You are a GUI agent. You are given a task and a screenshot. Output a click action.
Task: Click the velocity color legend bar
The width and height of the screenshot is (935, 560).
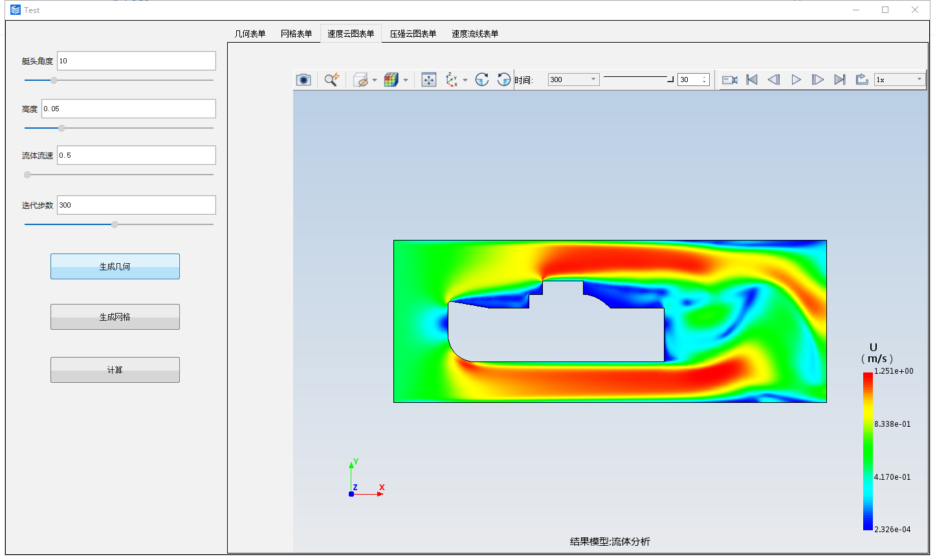coord(868,451)
